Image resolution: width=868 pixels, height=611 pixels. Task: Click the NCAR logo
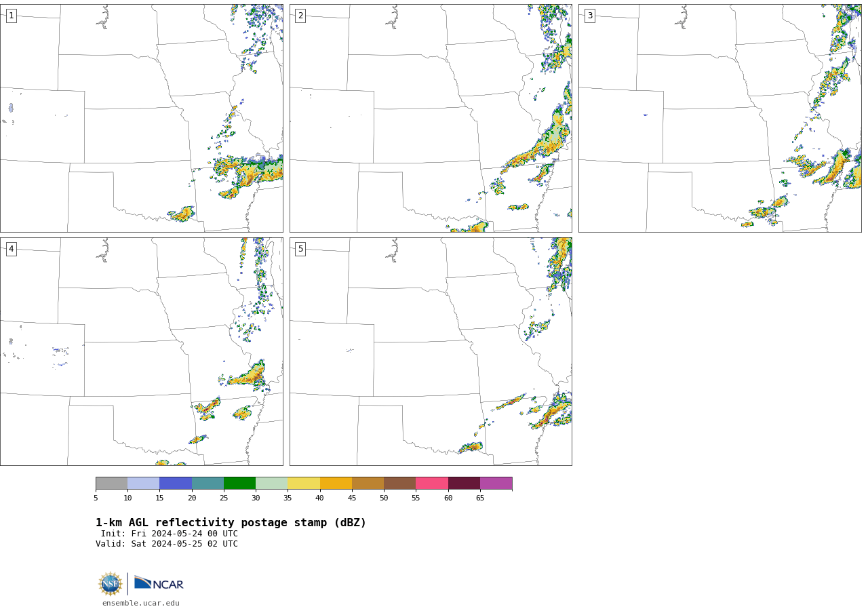[x=159, y=583]
